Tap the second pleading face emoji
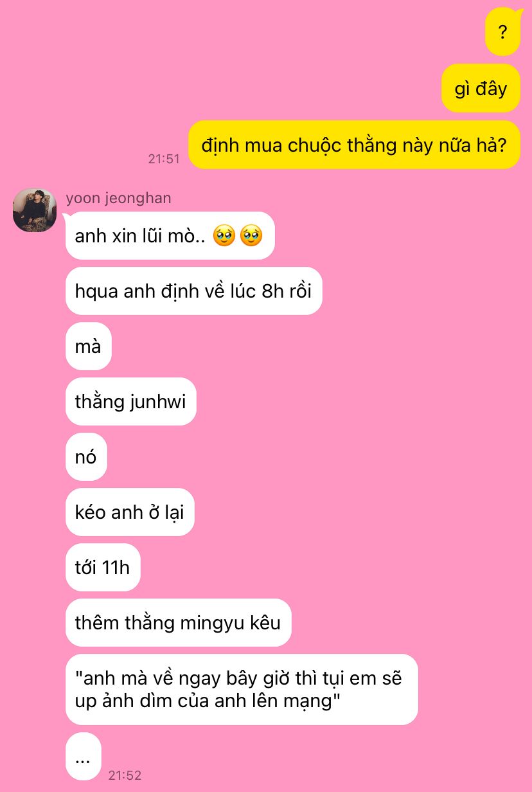Viewport: 532px width, 792px height. point(251,236)
